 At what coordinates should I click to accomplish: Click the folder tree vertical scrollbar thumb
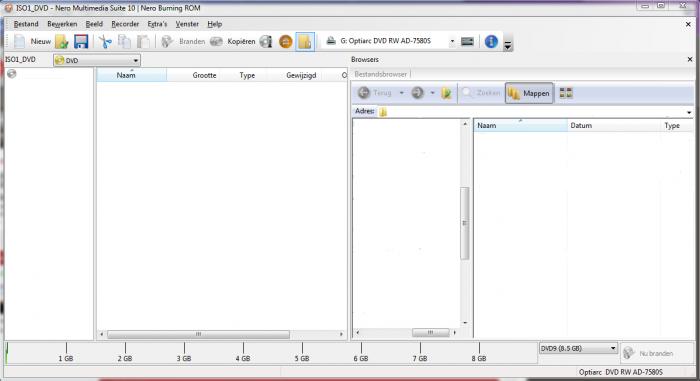click(465, 223)
